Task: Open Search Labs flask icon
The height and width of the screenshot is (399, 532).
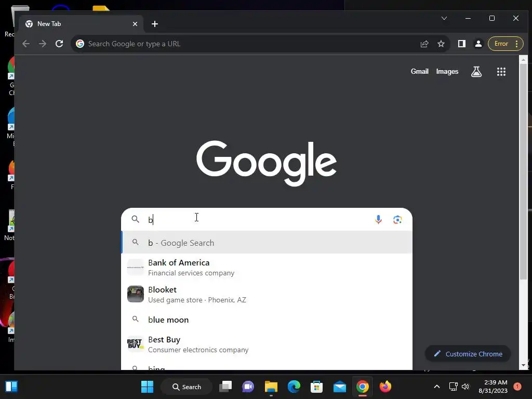Action: pyautogui.click(x=476, y=72)
